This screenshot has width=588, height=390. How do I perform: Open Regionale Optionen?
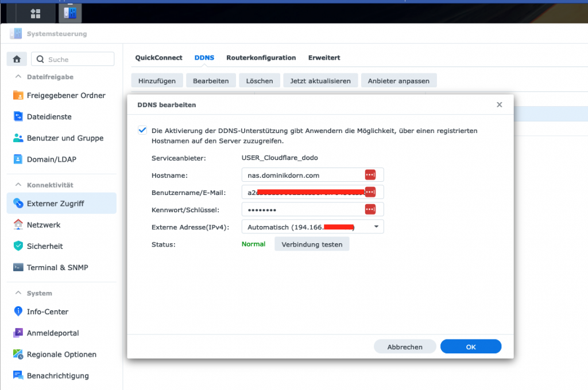(x=61, y=354)
